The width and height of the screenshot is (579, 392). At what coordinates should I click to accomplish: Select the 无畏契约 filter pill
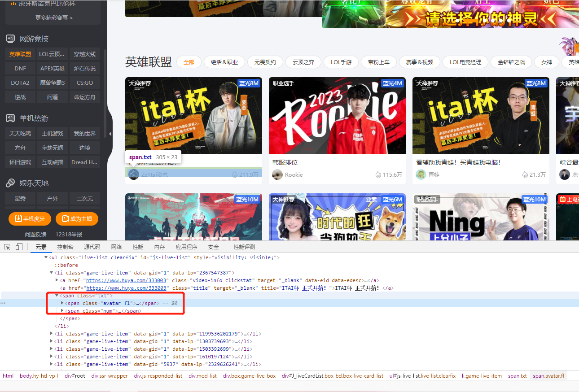click(265, 62)
